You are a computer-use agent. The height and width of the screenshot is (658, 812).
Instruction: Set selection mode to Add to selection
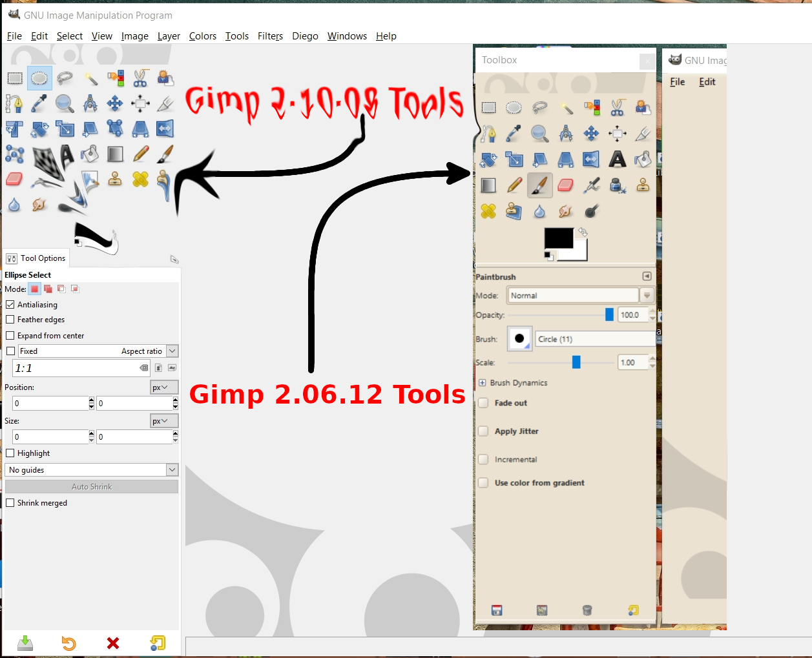point(48,289)
